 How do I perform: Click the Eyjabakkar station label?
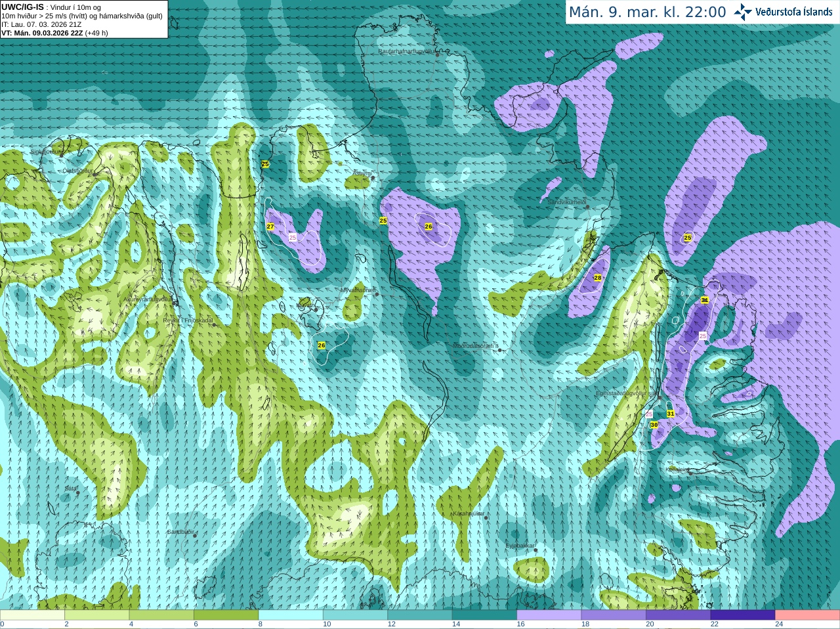(520, 545)
